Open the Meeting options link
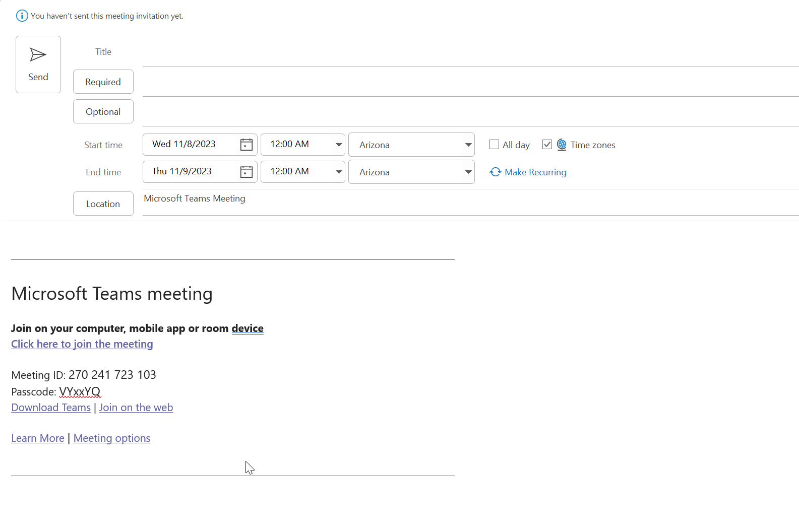 point(112,438)
